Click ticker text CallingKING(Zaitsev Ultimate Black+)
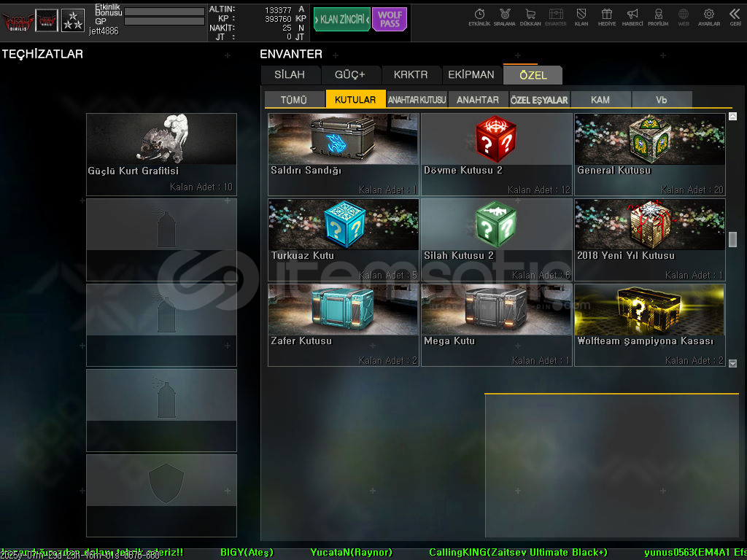The image size is (747, 560). pos(518,553)
